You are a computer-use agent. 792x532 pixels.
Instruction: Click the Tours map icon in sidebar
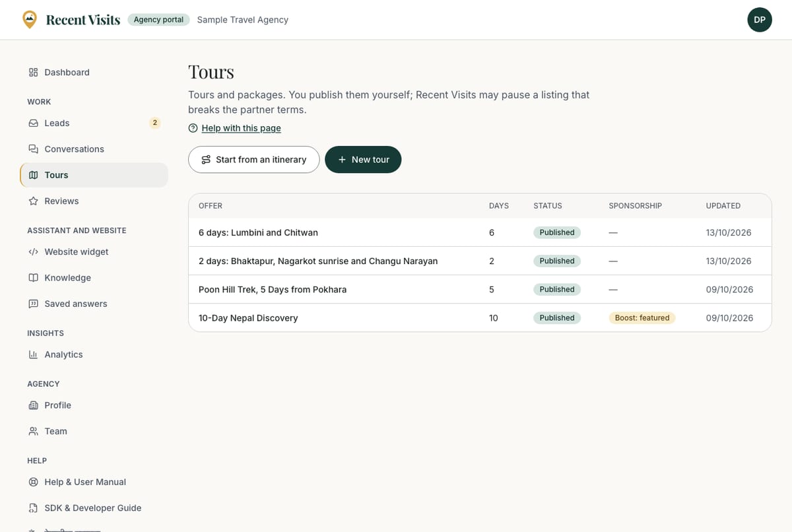coord(33,175)
